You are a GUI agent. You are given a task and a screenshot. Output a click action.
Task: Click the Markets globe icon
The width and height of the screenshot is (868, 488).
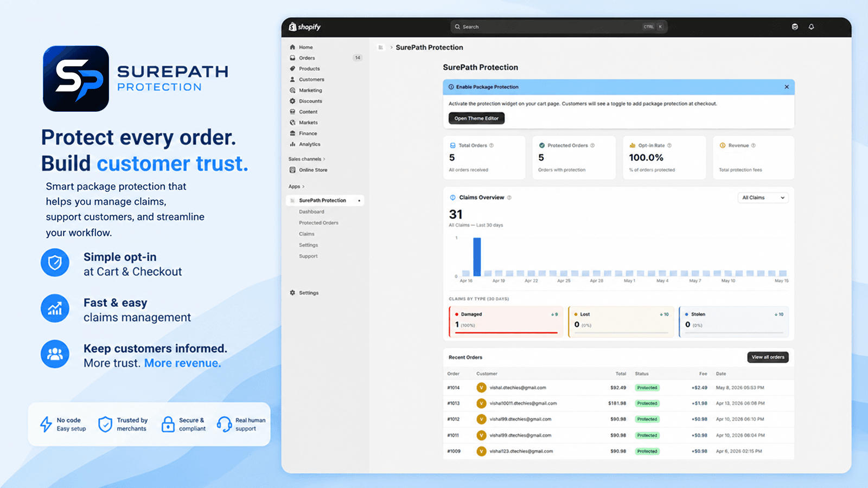292,123
